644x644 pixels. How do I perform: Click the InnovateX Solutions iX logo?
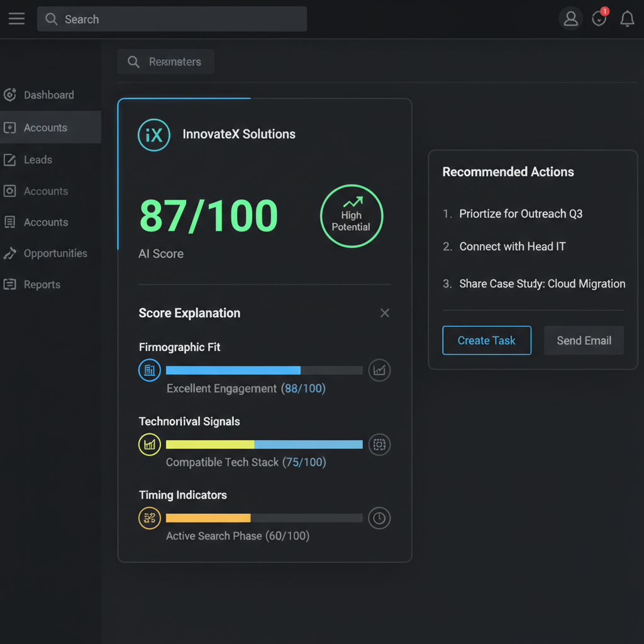(x=153, y=135)
